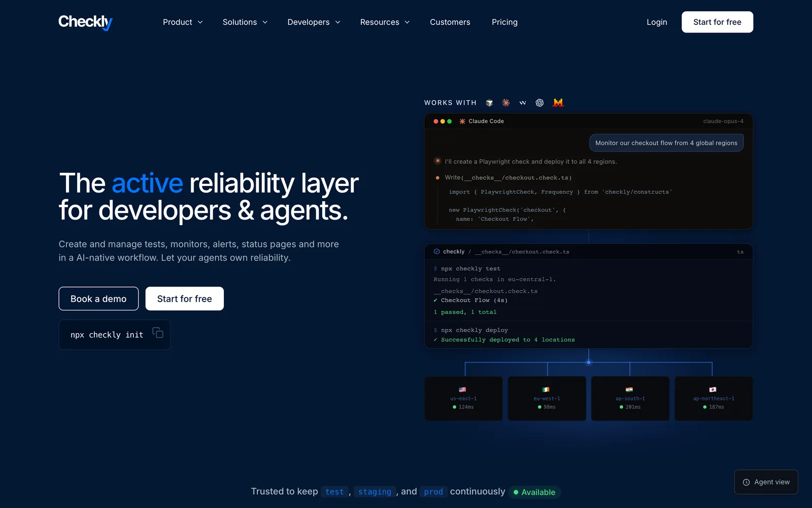Click the Book a demo button
This screenshot has width=812, height=508.
tap(98, 299)
